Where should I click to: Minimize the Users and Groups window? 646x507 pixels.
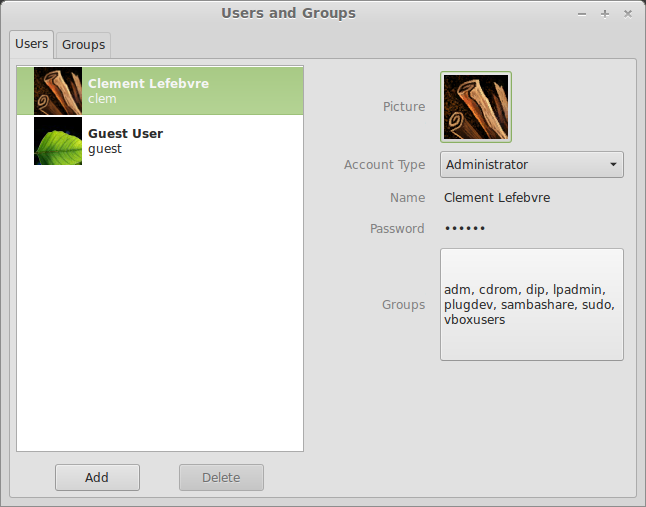point(582,14)
